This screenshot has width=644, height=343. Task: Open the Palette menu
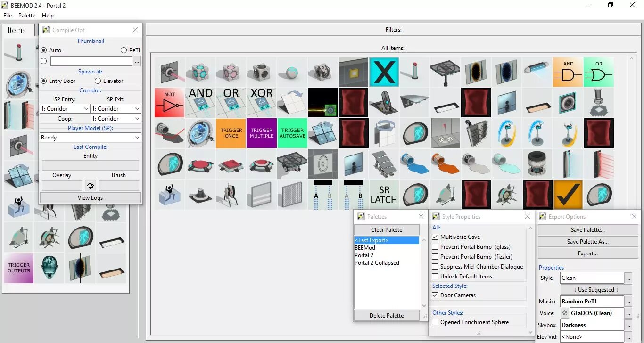(27, 16)
